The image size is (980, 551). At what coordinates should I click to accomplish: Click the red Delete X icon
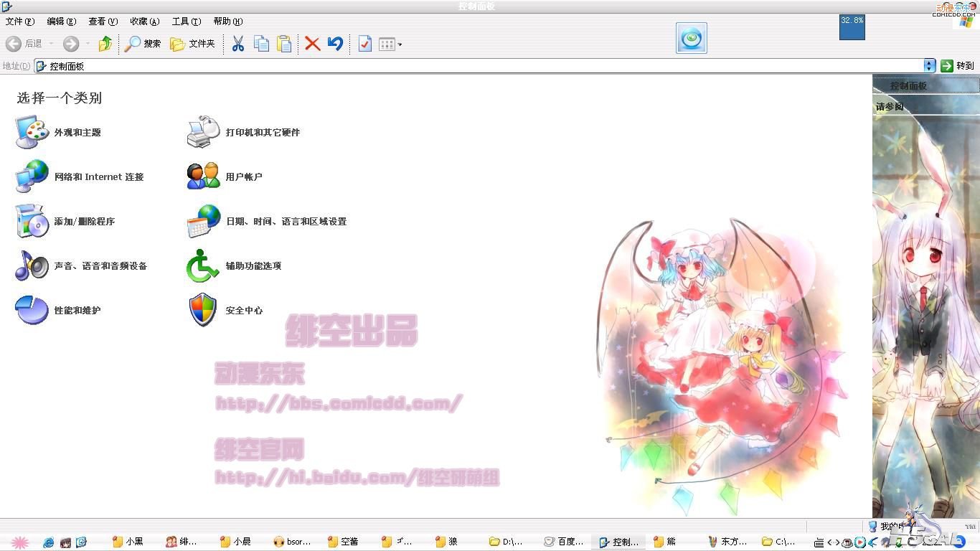pos(312,44)
